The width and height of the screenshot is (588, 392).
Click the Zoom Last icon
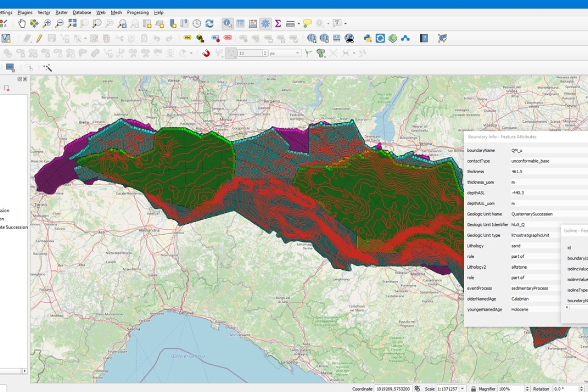pos(122,24)
